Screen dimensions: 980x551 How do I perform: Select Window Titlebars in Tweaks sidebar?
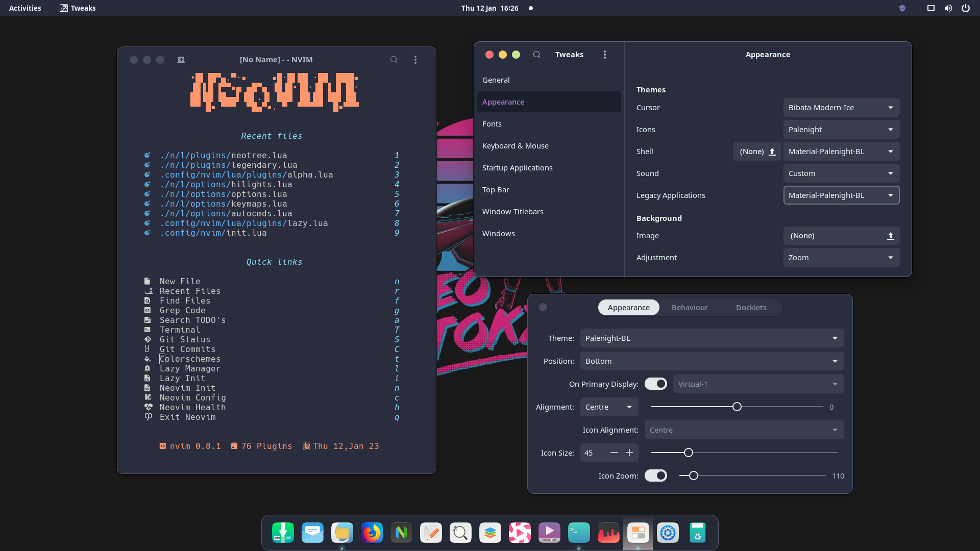[x=549, y=212]
